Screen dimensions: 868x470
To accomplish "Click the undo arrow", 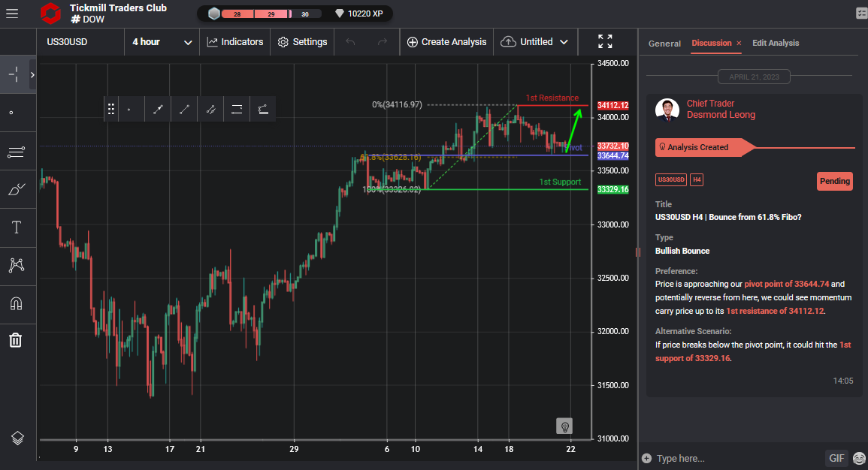I will click(350, 42).
